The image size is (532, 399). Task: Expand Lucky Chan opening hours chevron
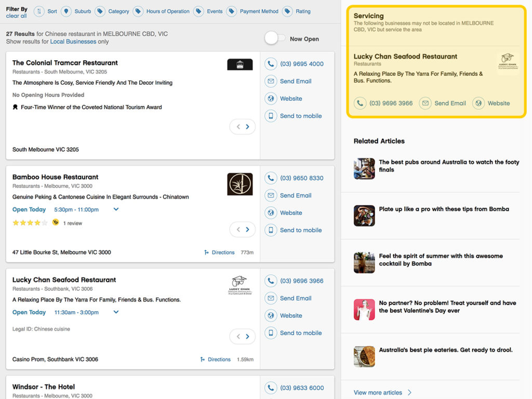tap(116, 312)
